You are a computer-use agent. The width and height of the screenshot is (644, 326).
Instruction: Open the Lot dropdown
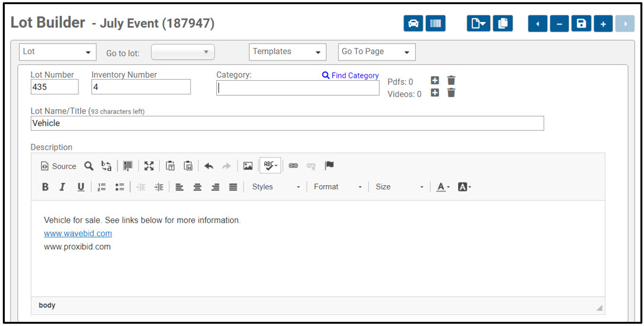point(58,52)
